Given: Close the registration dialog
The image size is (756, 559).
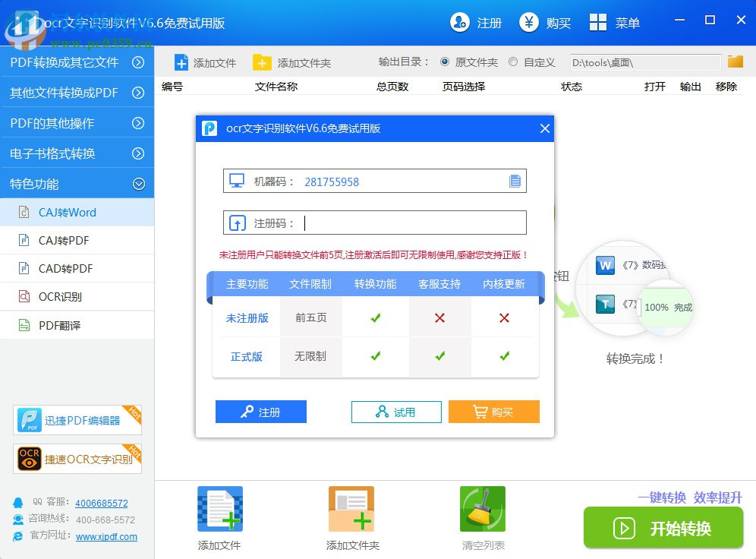Looking at the screenshot, I should 545,128.
